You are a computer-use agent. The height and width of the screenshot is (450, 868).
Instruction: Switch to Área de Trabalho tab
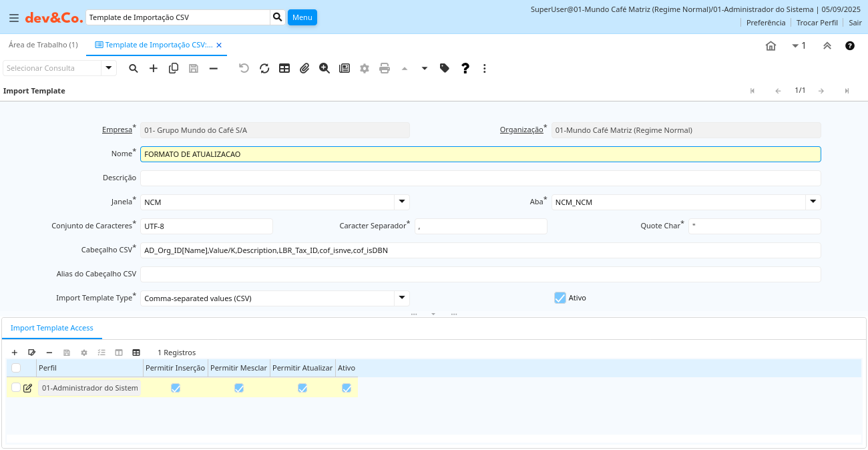click(x=43, y=45)
